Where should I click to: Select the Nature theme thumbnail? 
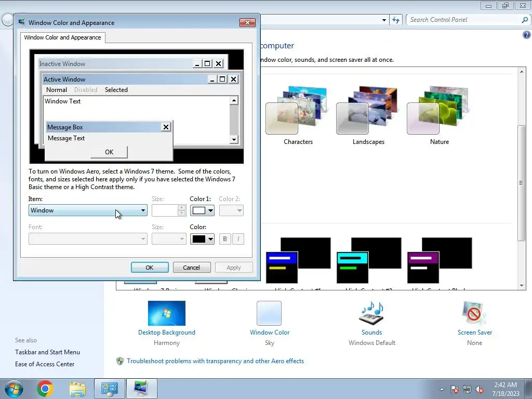[x=439, y=110]
